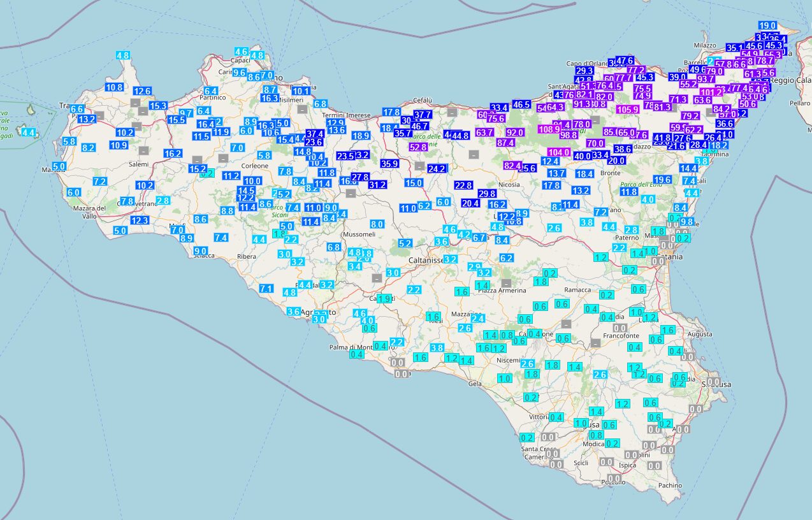Open the 8.0 marker north of Mussomeli

click(x=377, y=224)
